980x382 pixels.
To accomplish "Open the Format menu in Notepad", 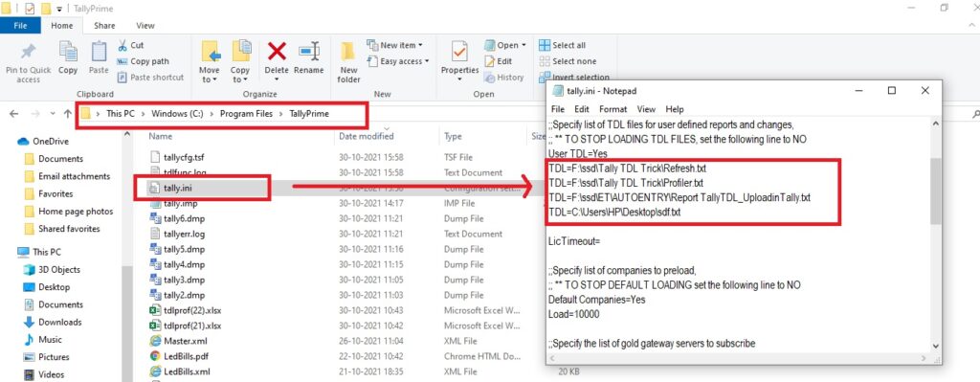I will [612, 109].
